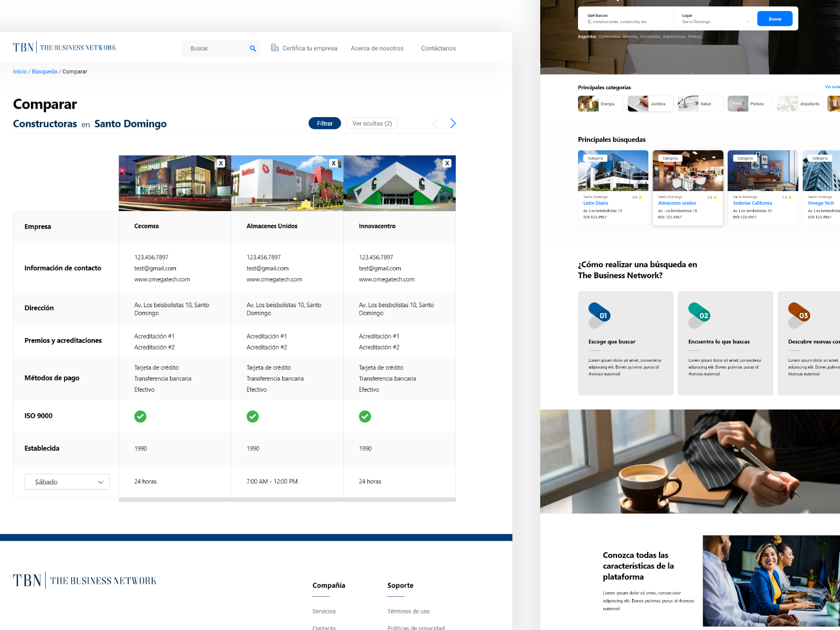The image size is (840, 630).
Task: Click ISO 9000 checkmark for Almacenes Unidos
Action: 253,416
